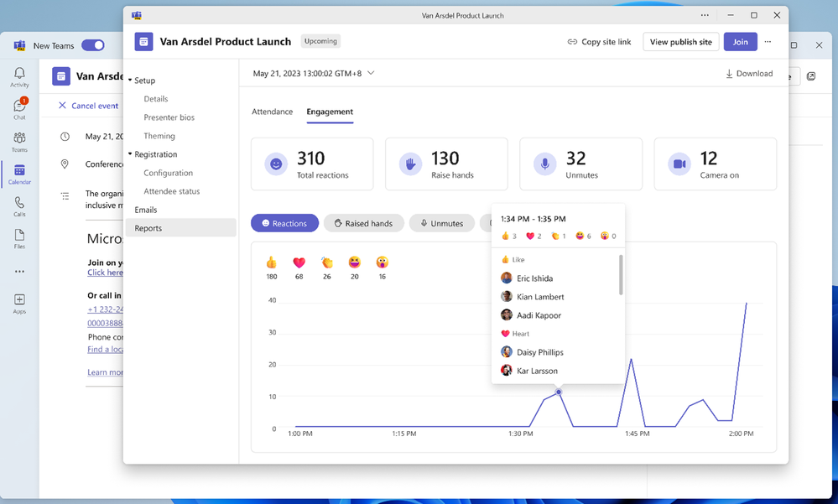The image size is (838, 504).
Task: Click the 'Click here' join link in background window
Action: (x=106, y=273)
